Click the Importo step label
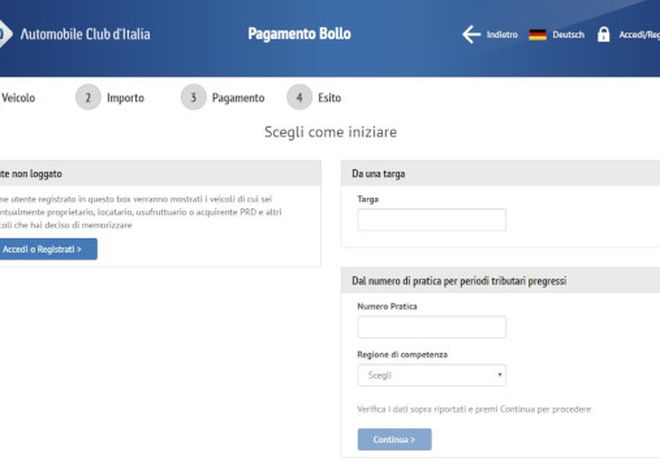The image size is (660, 470). click(x=125, y=98)
